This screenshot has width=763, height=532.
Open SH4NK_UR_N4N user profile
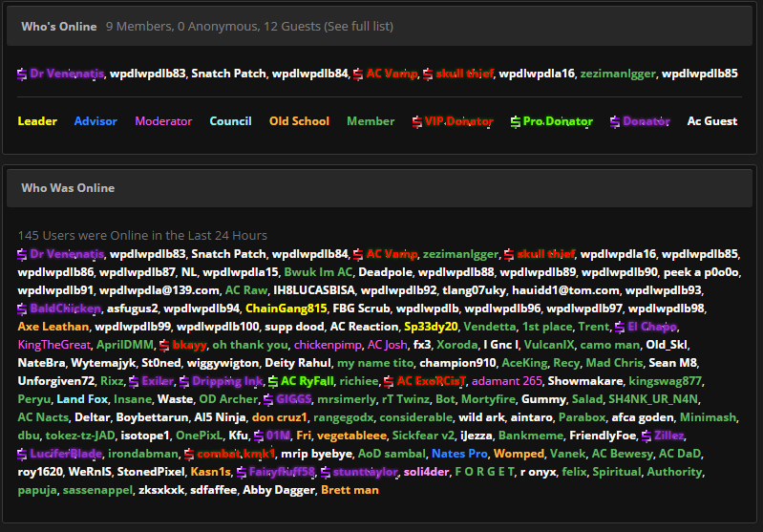click(x=653, y=399)
